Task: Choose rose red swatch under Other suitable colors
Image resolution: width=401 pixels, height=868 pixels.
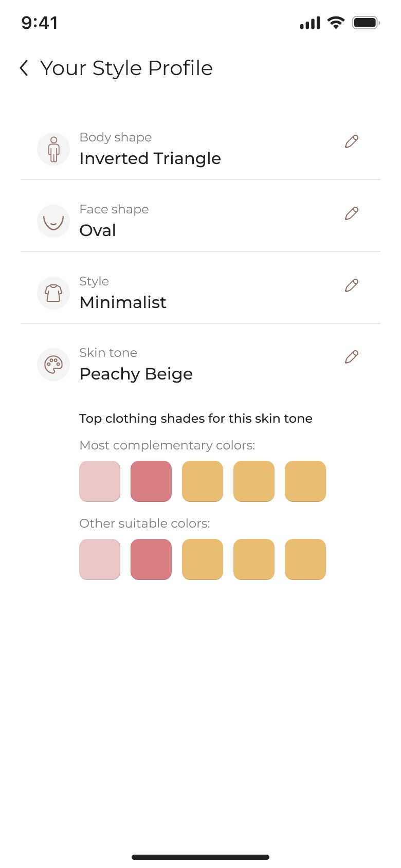Action: 151,559
